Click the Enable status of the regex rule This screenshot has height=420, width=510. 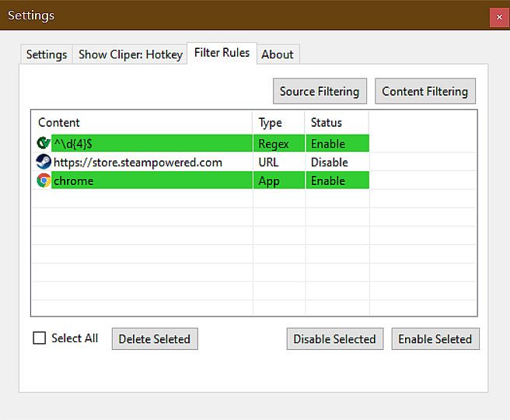click(x=337, y=143)
